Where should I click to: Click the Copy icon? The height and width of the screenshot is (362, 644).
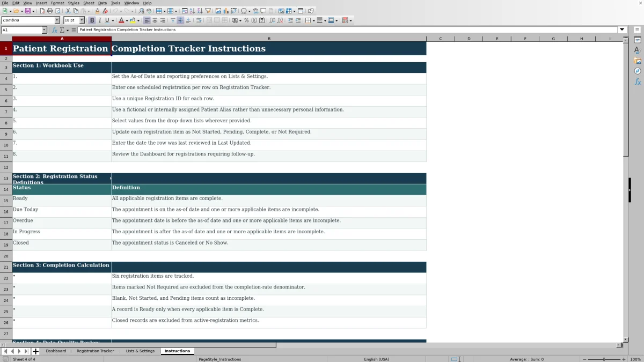(x=76, y=11)
